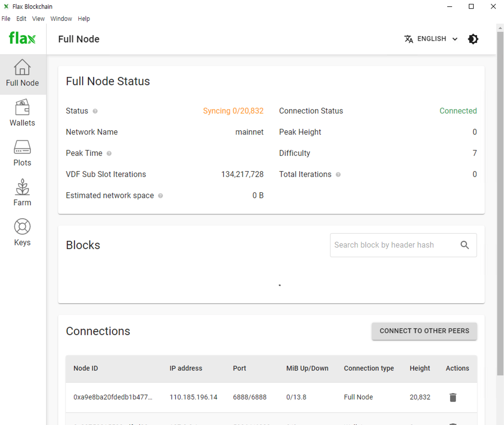
Task: Click the MiB Up/Down column header
Action: pyautogui.click(x=307, y=368)
